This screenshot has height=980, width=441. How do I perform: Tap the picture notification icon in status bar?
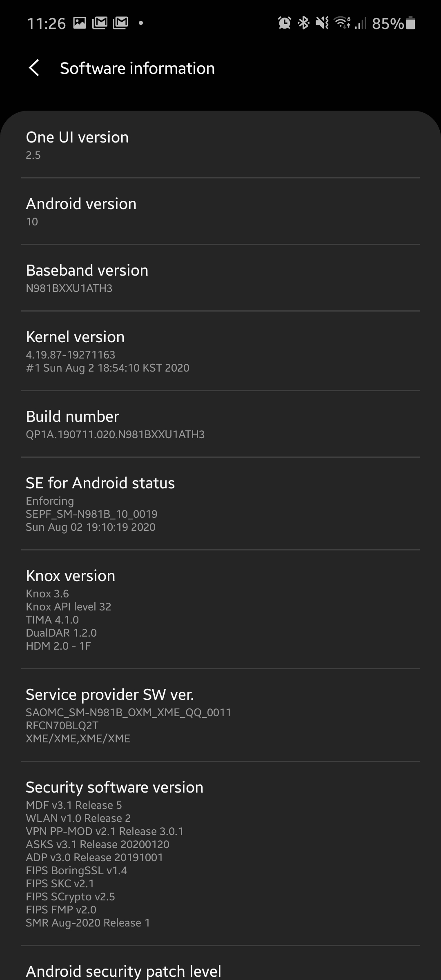click(x=80, y=23)
